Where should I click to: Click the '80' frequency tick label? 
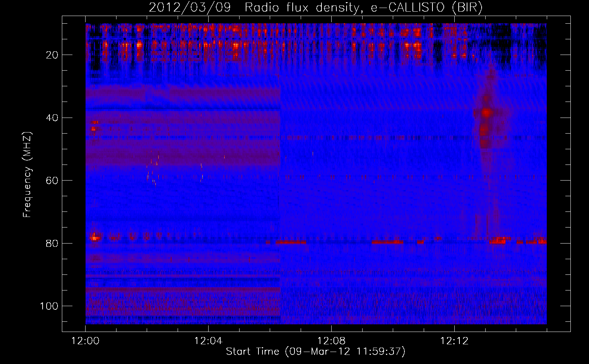click(x=52, y=244)
